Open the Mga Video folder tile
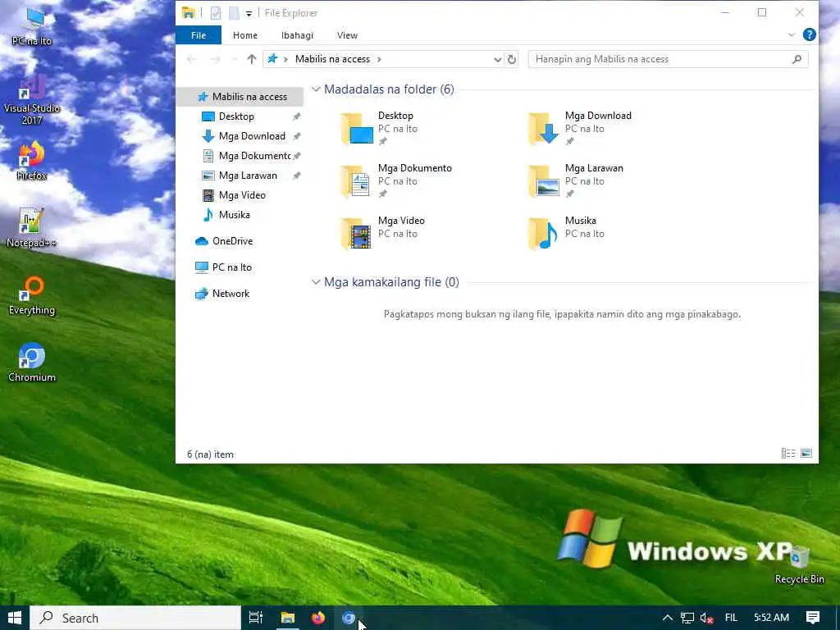Viewport: 840px width, 630px height. pos(383,234)
